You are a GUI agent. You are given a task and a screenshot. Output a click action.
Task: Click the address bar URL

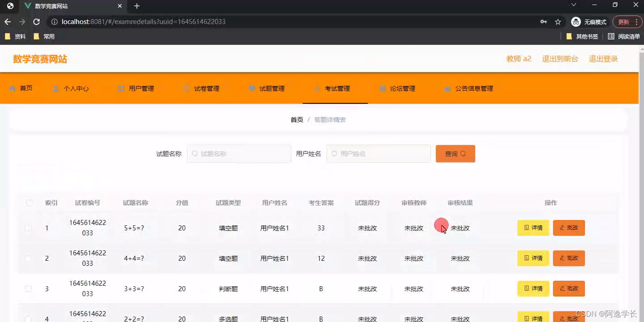144,22
